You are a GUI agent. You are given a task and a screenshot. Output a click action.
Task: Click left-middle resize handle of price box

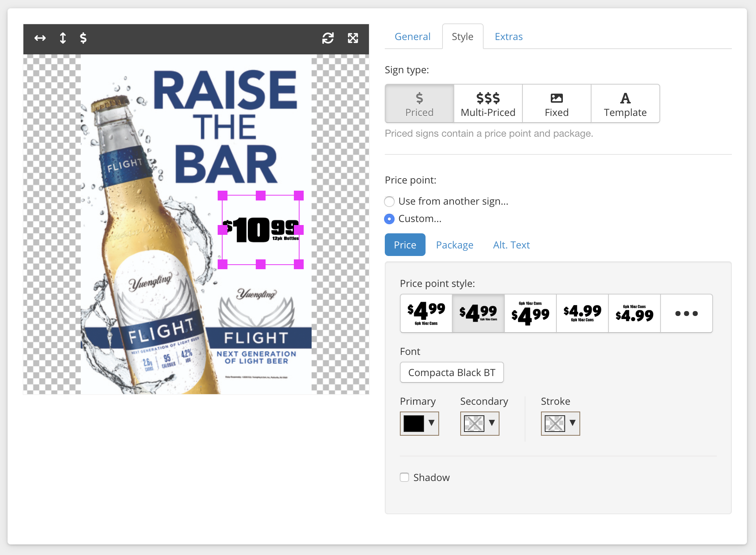coord(223,230)
